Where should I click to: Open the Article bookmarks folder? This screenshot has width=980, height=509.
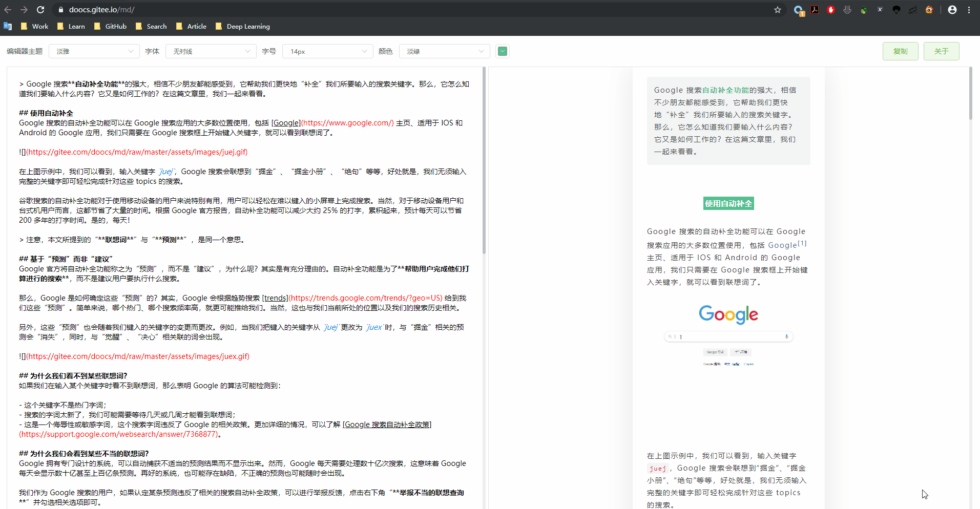[x=191, y=26]
